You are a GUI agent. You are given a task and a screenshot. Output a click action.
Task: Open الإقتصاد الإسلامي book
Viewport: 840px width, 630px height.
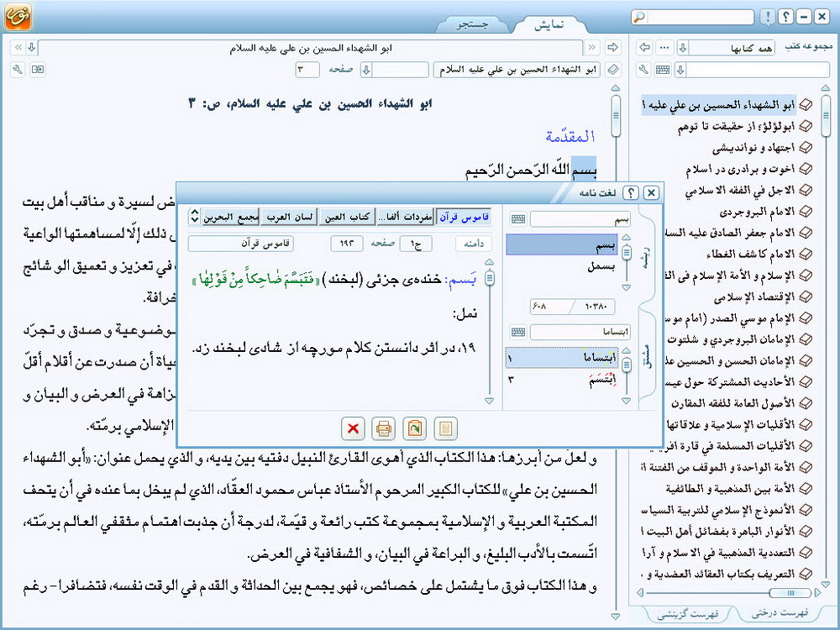(x=754, y=297)
